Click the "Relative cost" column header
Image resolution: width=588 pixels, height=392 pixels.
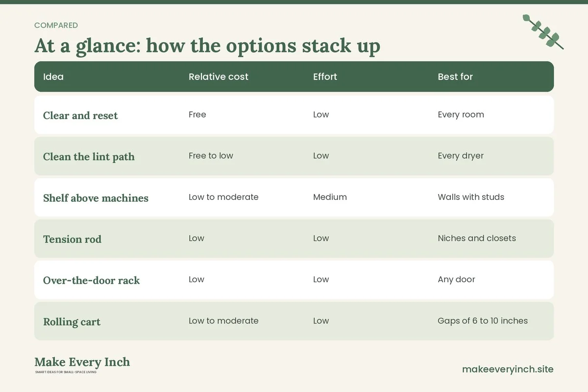point(219,76)
